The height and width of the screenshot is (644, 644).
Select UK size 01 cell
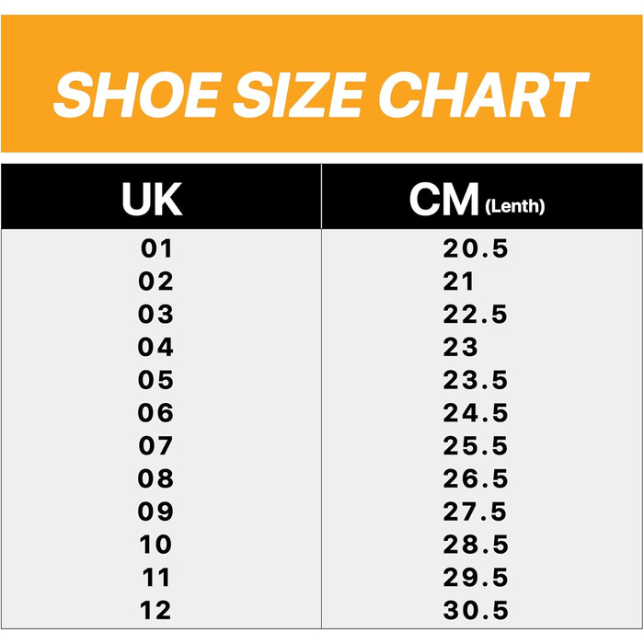155,248
